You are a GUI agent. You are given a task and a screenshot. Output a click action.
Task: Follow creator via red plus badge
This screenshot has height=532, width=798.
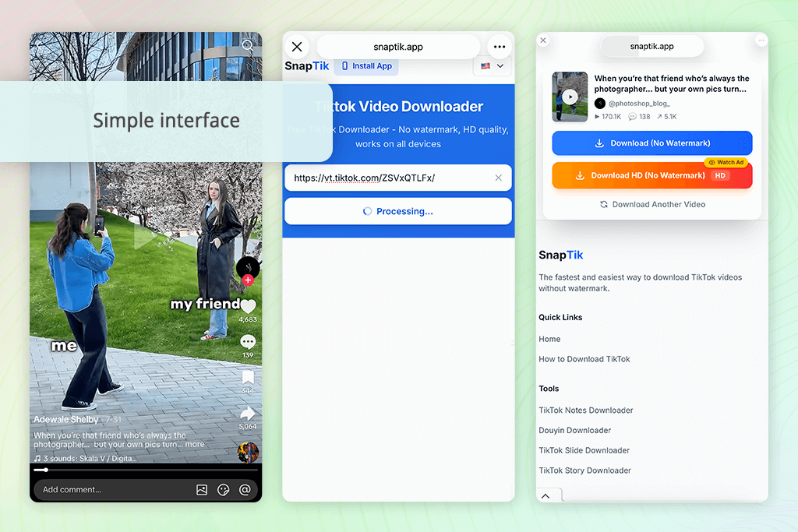tap(248, 280)
